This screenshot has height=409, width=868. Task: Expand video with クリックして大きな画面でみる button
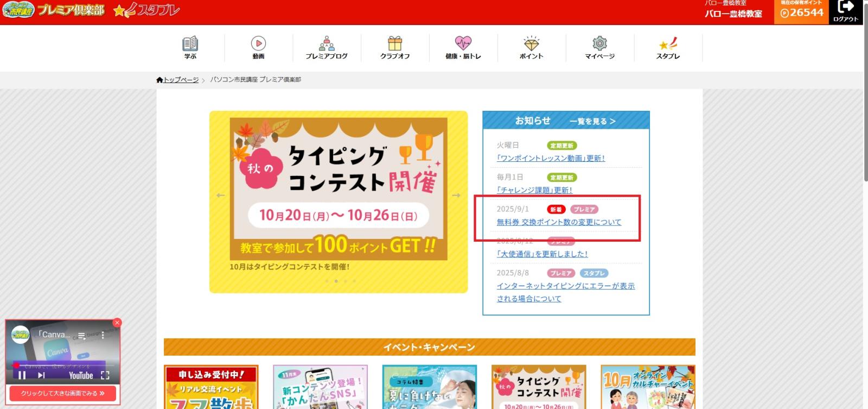click(x=63, y=393)
